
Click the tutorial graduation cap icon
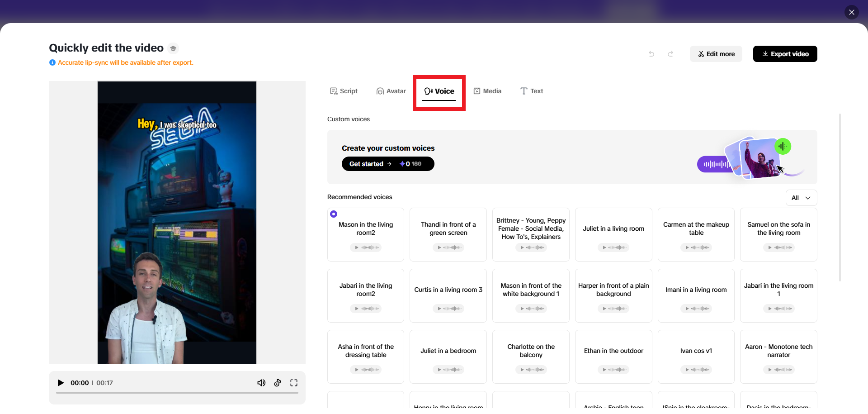point(173,48)
